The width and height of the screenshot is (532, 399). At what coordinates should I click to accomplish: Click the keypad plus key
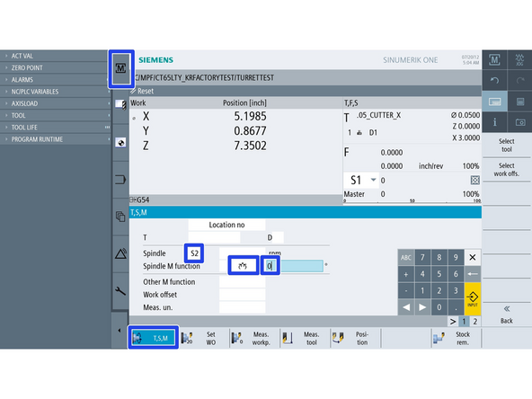tap(406, 274)
